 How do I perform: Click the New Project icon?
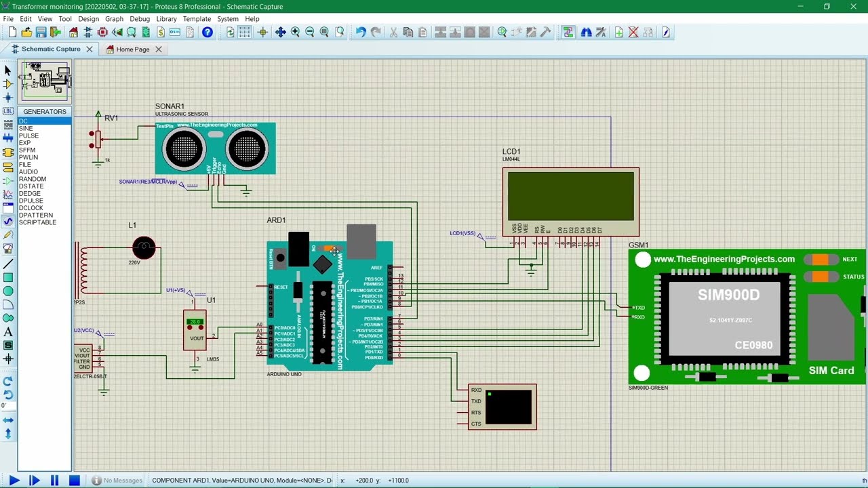pyautogui.click(x=12, y=32)
